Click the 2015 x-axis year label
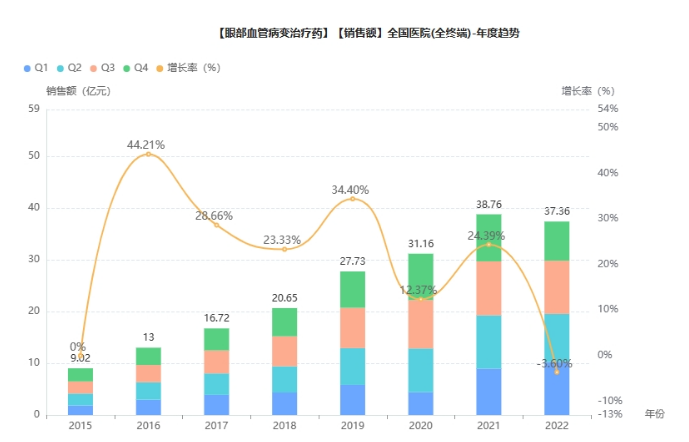The width and height of the screenshot is (689, 442). pos(80,425)
